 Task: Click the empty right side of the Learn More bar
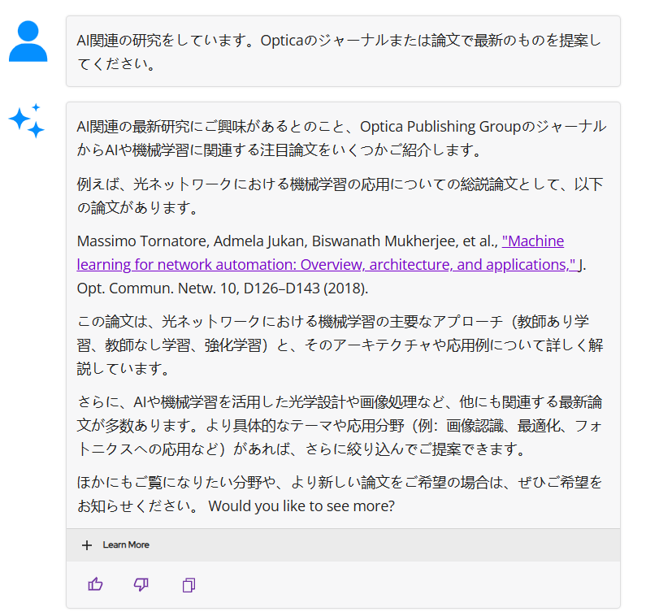[x=447, y=544]
